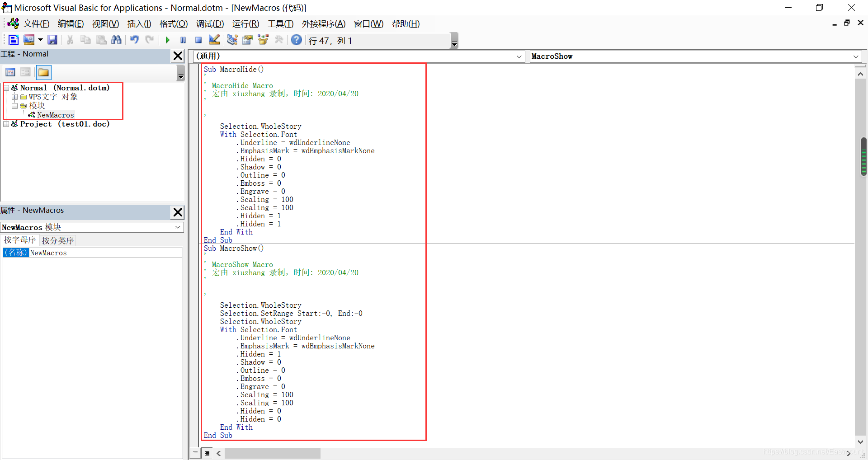Expand the Project (test01.doc) node
Image resolution: width=868 pixels, height=460 pixels.
6,124
